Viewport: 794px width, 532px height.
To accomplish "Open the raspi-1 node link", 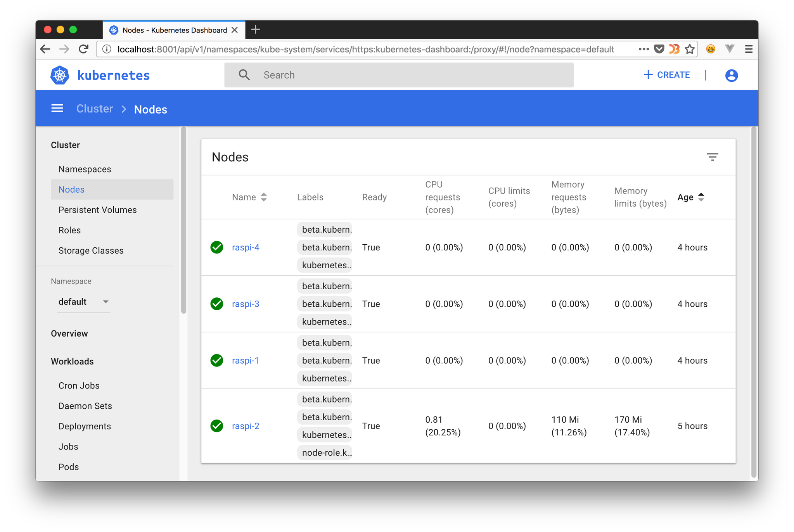I will pyautogui.click(x=245, y=361).
